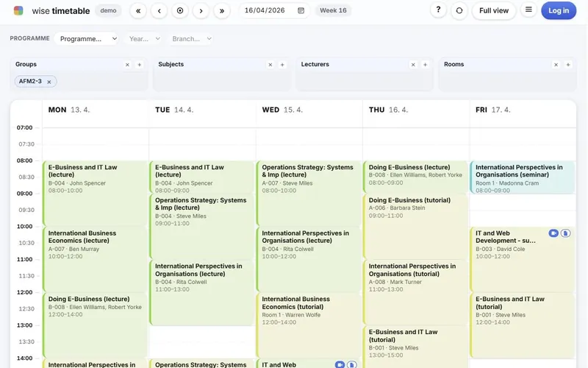Clear Lecturers filter with x icon
Screen dimensions: 588x368
[x=413, y=65]
